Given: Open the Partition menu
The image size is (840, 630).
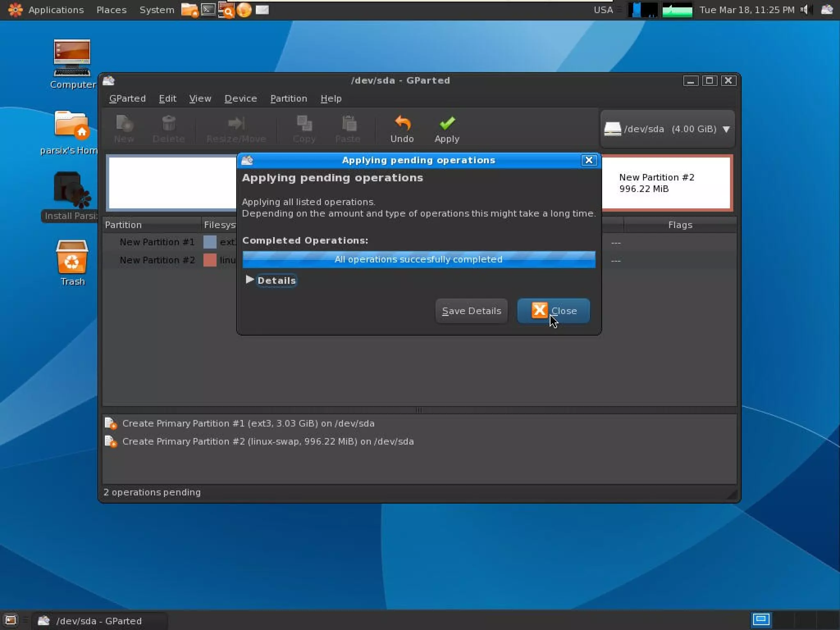Looking at the screenshot, I should click(x=288, y=98).
